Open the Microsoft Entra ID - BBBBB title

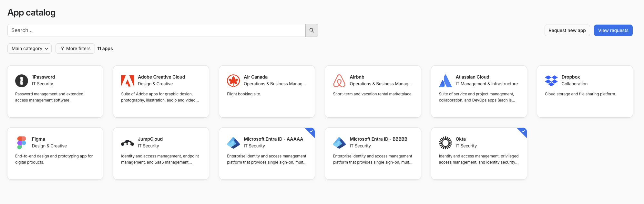[x=378, y=139]
